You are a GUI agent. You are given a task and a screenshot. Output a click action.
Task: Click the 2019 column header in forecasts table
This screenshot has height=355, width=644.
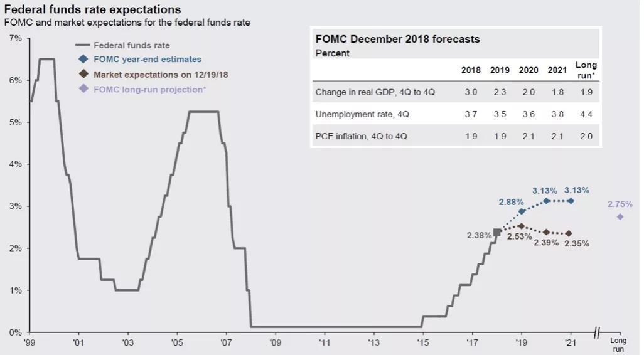[x=500, y=70]
